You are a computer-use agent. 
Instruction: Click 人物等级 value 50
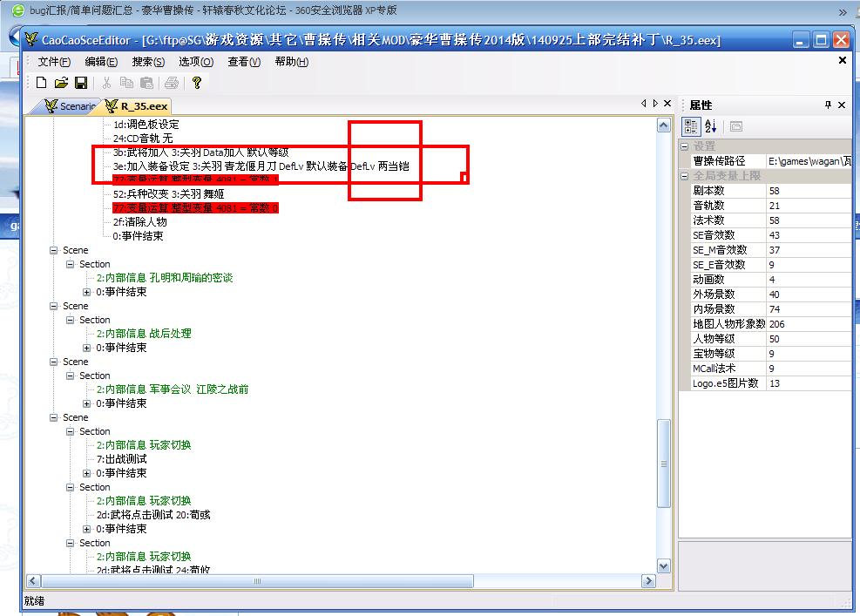coord(809,338)
